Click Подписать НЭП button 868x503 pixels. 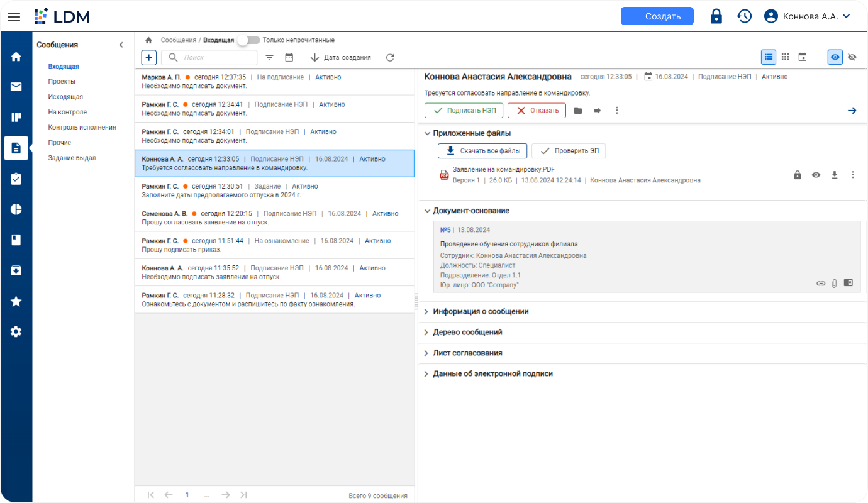(x=464, y=111)
